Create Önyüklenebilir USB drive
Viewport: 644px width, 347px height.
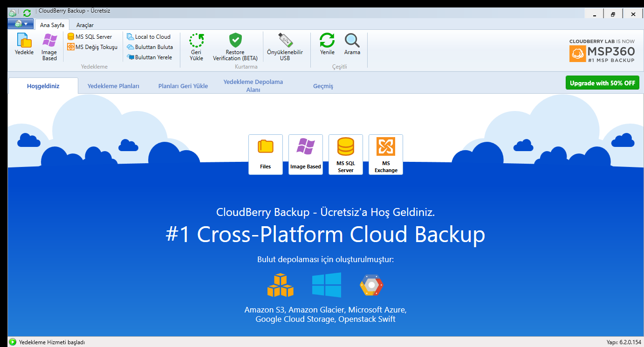pyautogui.click(x=285, y=47)
